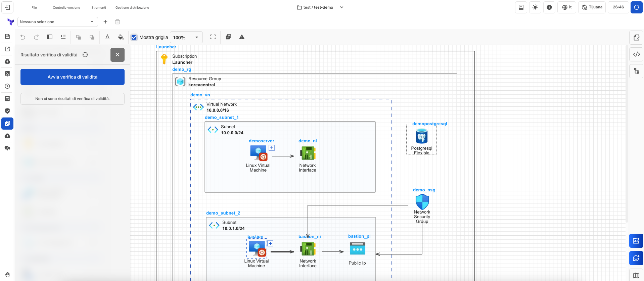Toggle the light/dark theme icon
The image size is (644, 281).
pos(535,7)
